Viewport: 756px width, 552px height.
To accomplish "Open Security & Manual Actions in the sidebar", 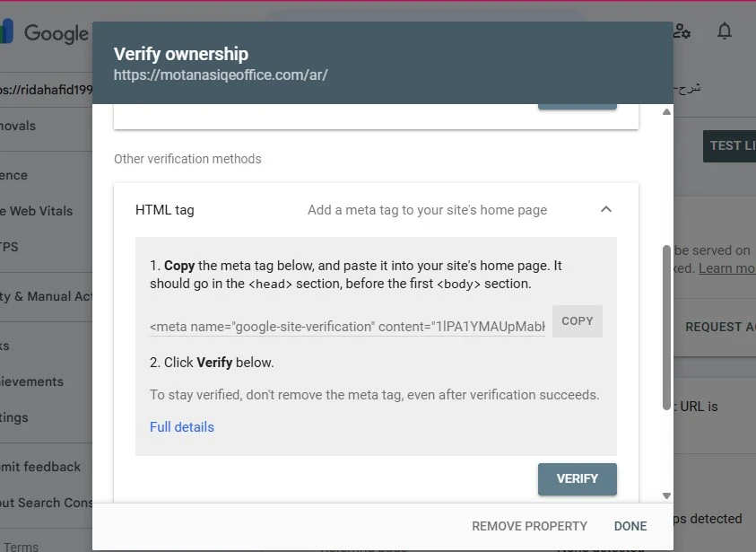I will pyautogui.click(x=47, y=296).
